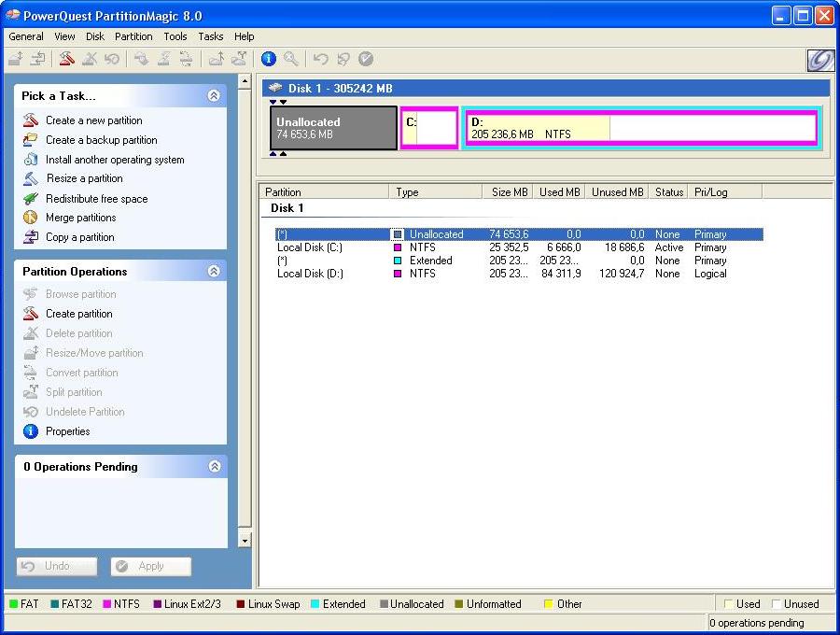
Task: Click the Apply changes checkmark toolbar icon
Action: pyautogui.click(x=366, y=59)
